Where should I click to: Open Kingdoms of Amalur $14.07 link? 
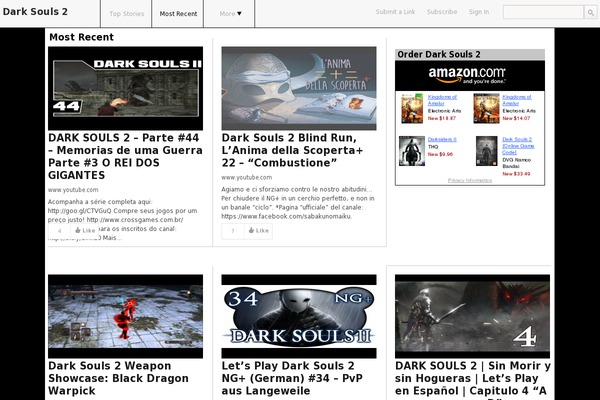pos(517,100)
